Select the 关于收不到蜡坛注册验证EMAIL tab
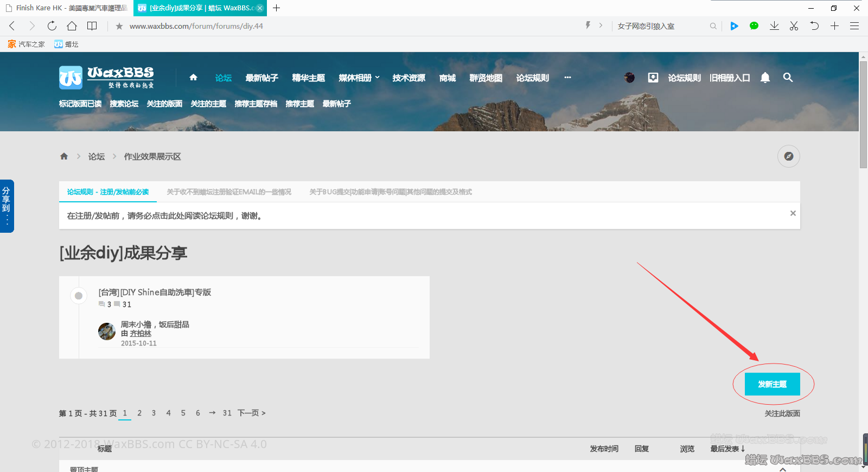The image size is (868, 472). coord(229,192)
